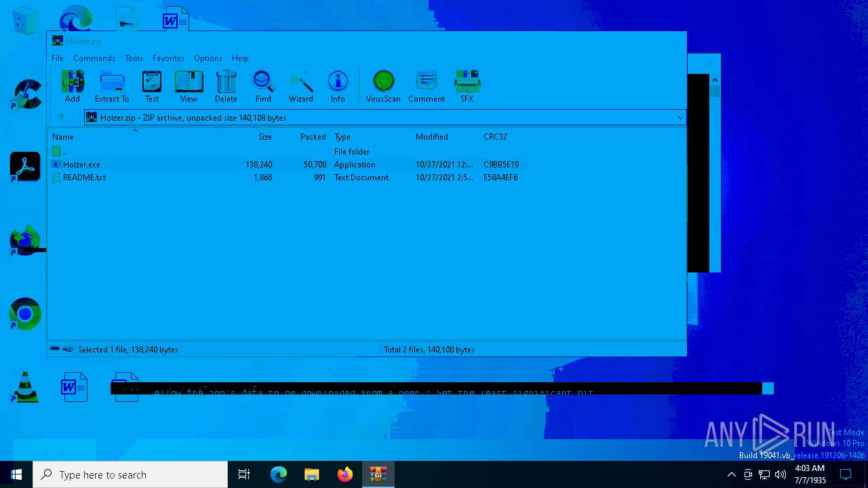Click the scroll-up arrow in the background window
Screen dimensions: 868x488
(715, 80)
